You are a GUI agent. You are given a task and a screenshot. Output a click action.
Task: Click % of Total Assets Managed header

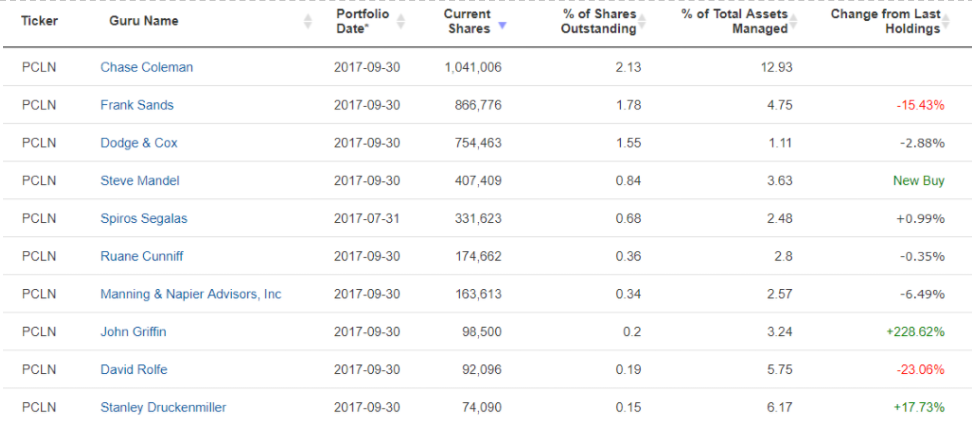(735, 21)
